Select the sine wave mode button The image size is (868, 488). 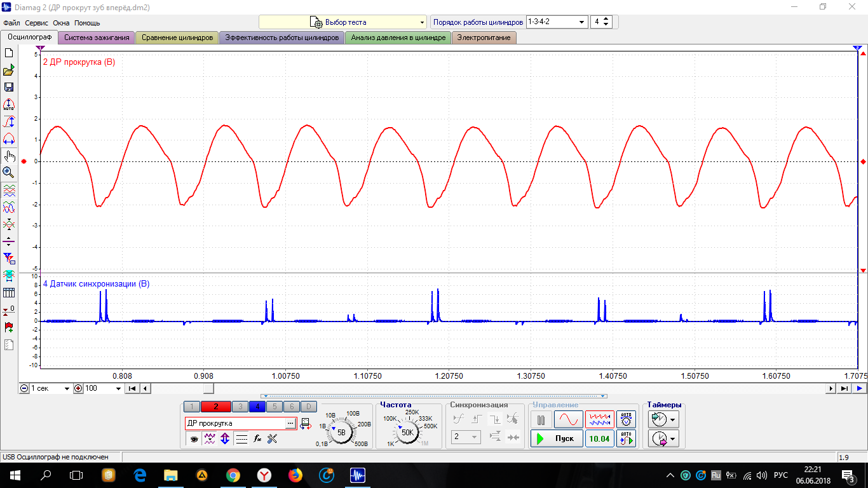pyautogui.click(x=569, y=419)
